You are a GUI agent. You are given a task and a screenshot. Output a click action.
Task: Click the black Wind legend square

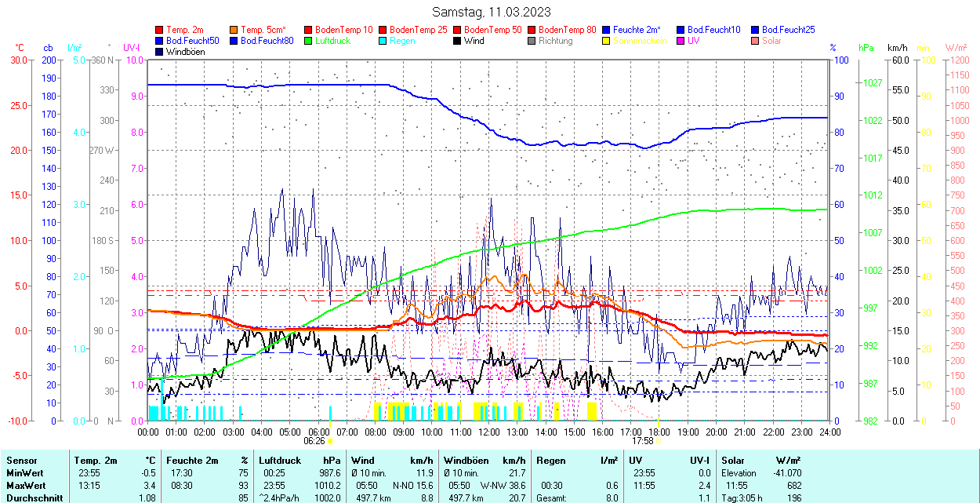click(x=457, y=41)
